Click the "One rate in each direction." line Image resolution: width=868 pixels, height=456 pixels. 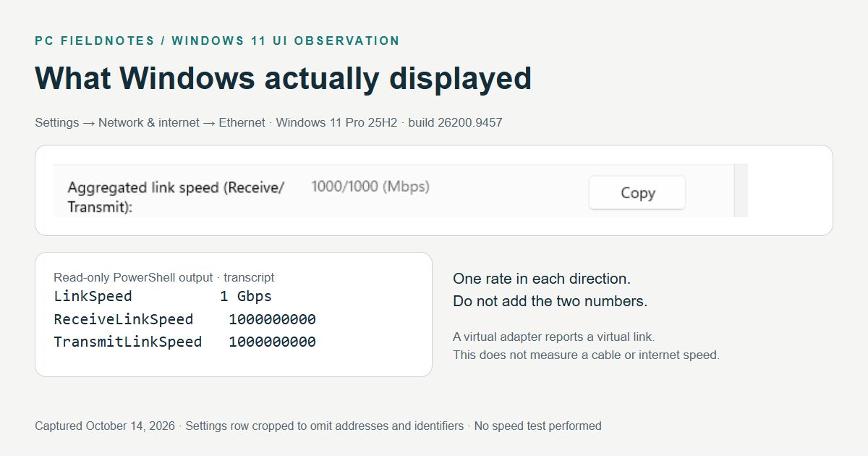click(x=542, y=279)
